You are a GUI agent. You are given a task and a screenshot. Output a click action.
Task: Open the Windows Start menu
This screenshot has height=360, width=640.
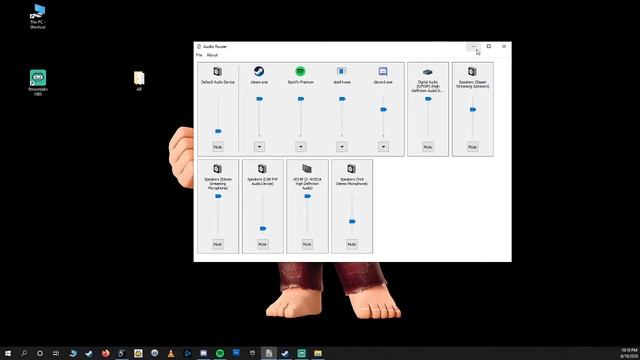pyautogui.click(x=8, y=353)
